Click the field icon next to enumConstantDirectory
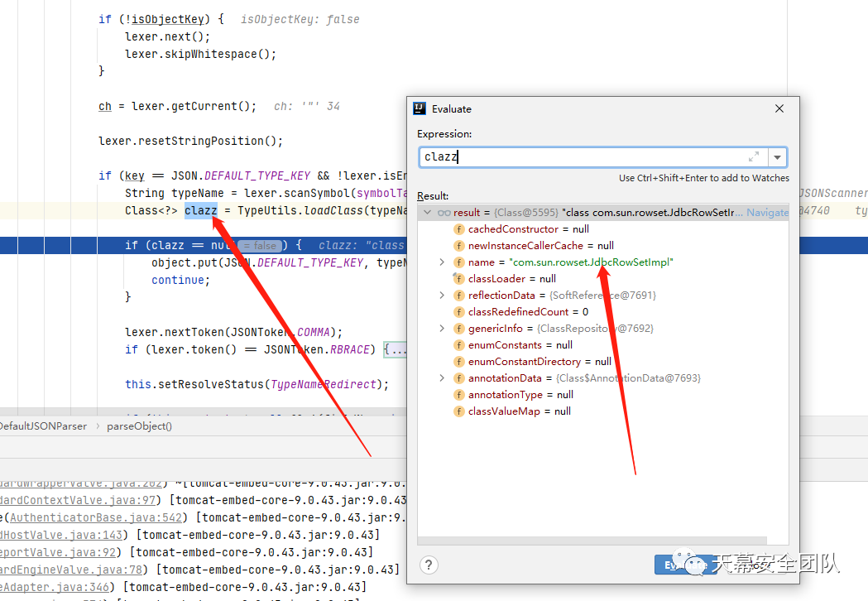868x601 pixels. tap(458, 362)
